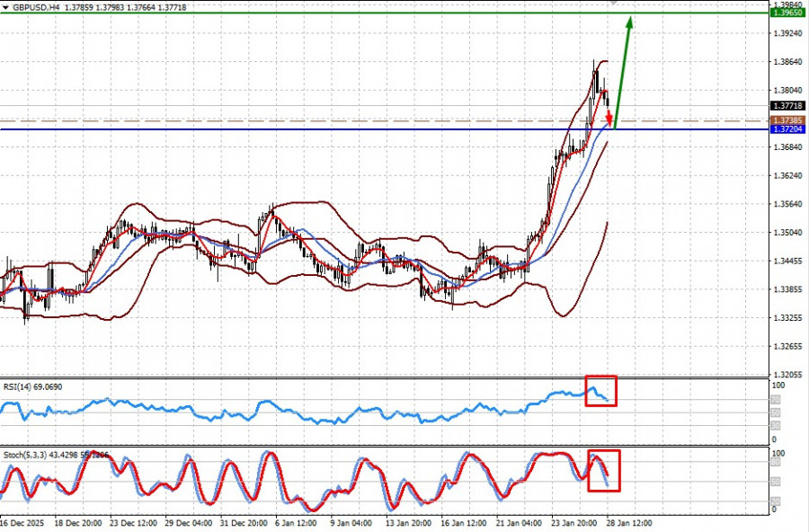Click the 28 Jan 12:00 time label

tap(629, 523)
